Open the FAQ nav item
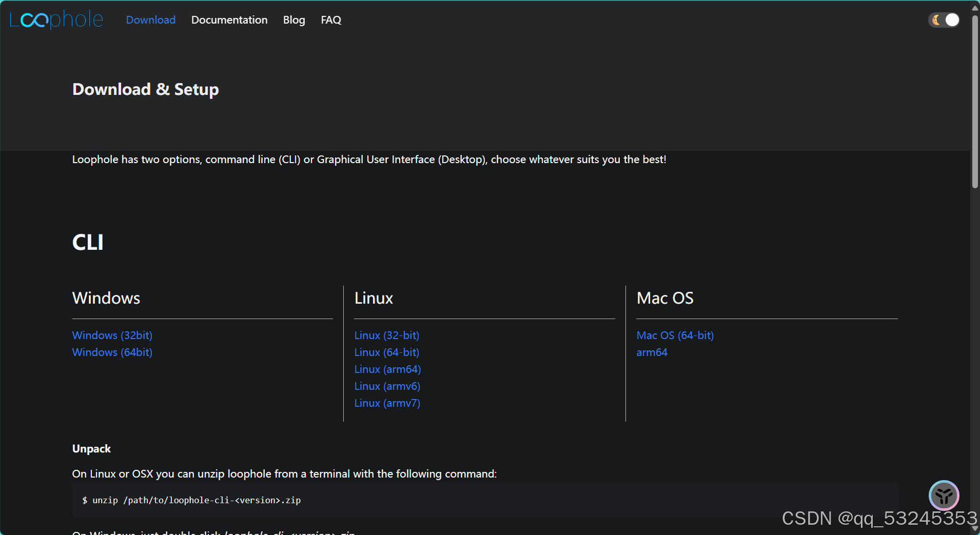The width and height of the screenshot is (980, 535). coord(331,20)
